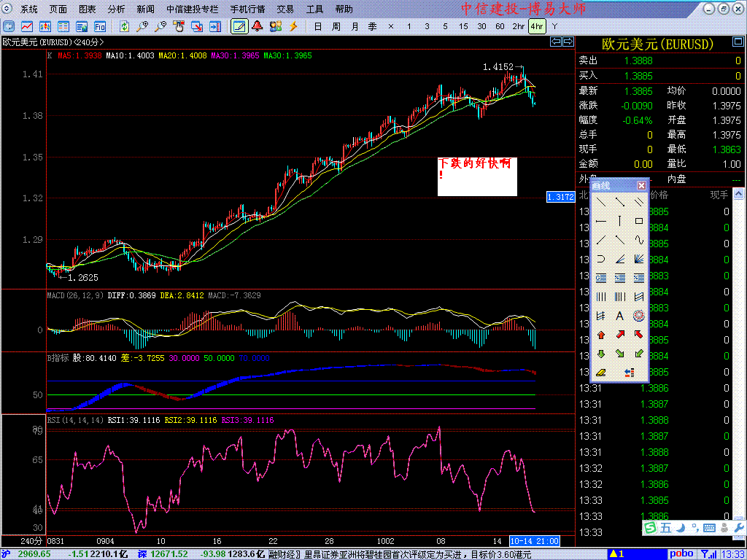Click the zoom in magnifier icon
Image resolution: width=747 pixels, height=560 pixels.
(142, 26)
